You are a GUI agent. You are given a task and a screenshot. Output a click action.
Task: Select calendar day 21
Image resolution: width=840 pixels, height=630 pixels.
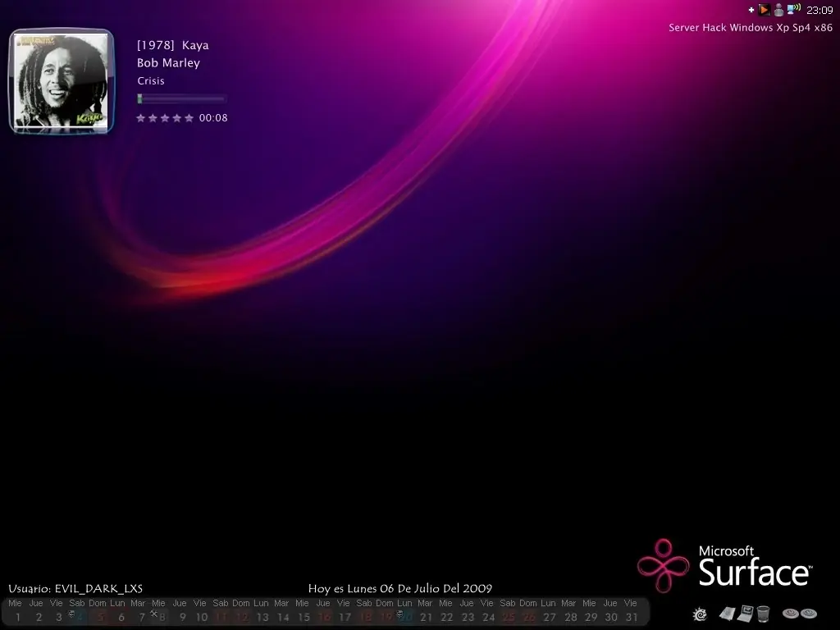click(426, 617)
